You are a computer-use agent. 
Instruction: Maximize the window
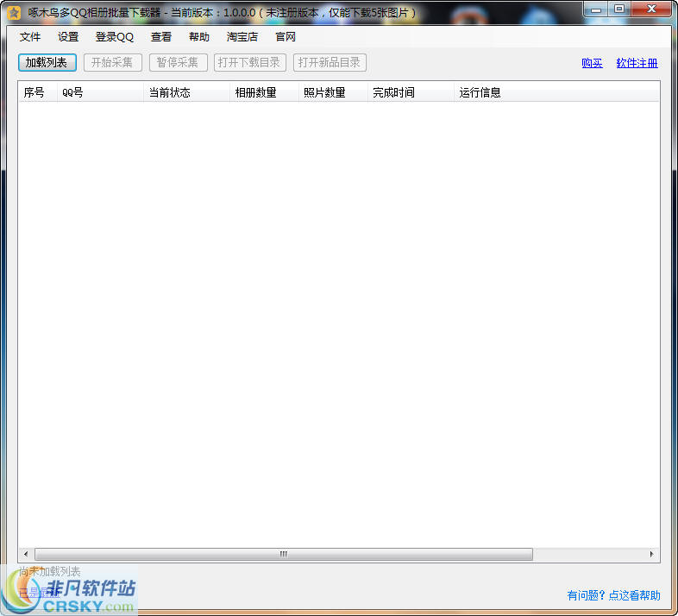pyautogui.click(x=619, y=9)
